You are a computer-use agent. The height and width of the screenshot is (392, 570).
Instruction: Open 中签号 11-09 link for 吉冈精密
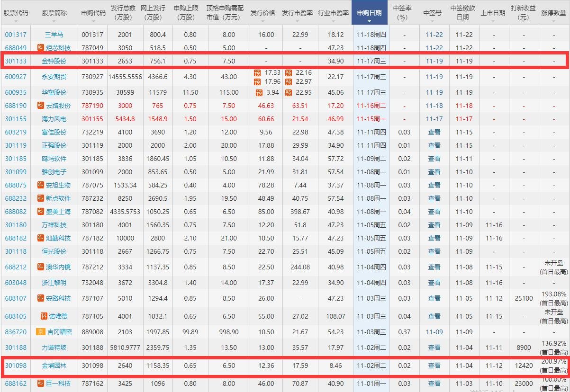434,332
